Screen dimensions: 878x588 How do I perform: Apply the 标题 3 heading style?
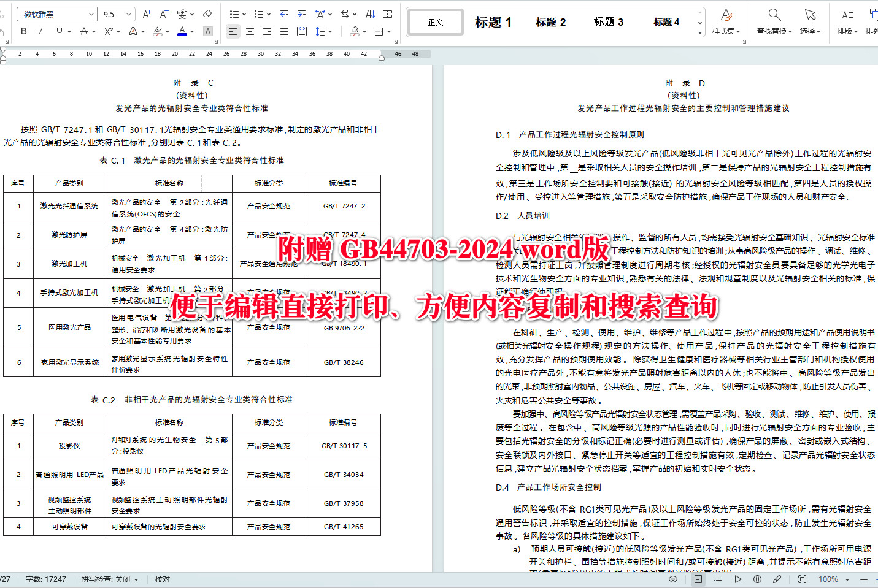click(609, 22)
